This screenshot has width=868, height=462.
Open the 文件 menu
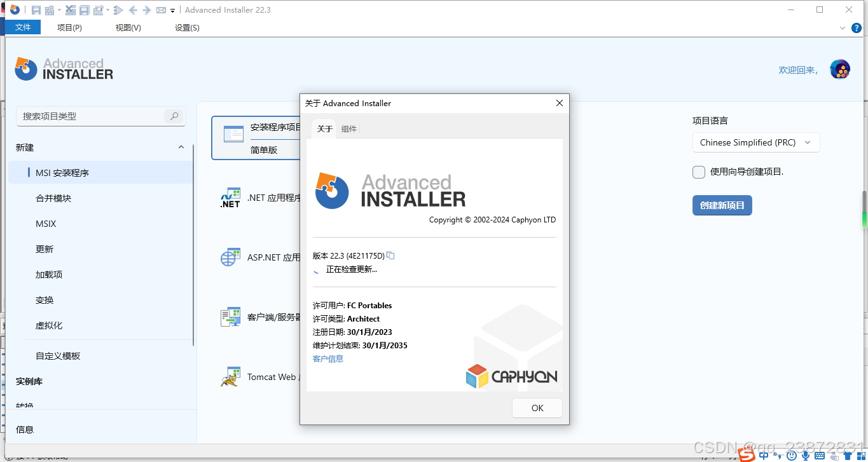(23, 27)
